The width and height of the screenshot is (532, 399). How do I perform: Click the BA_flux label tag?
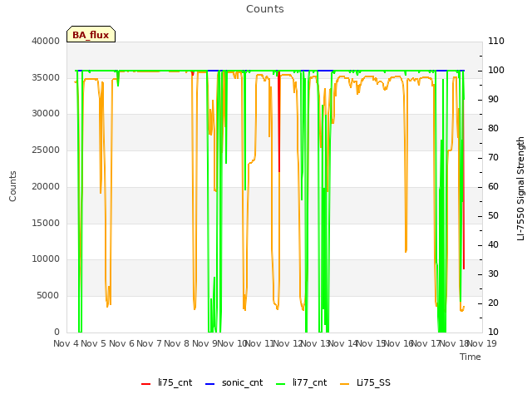coord(91,35)
